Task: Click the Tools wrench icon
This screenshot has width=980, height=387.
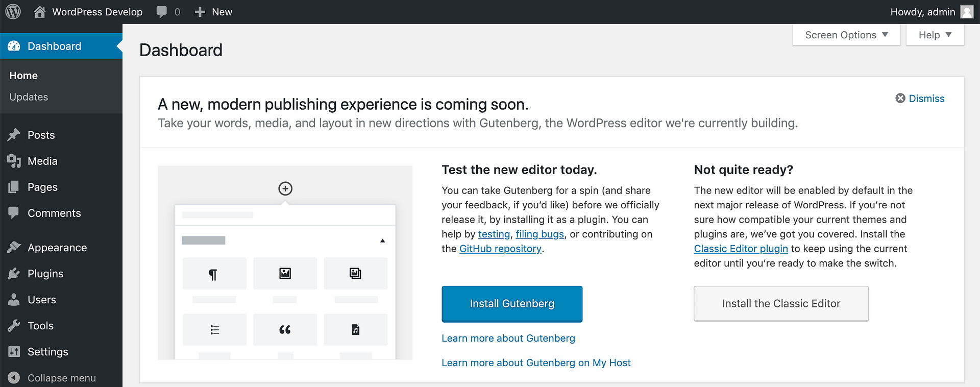Action: (14, 326)
